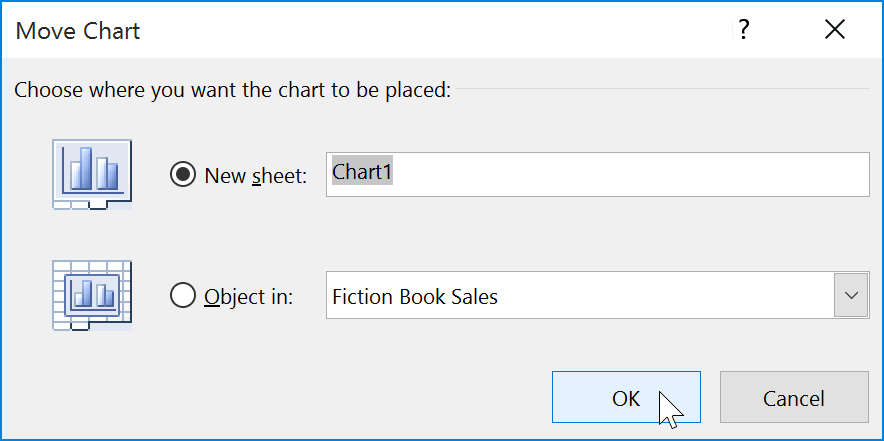
Task: Click the "Choose where you want" instruction text
Action: [233, 91]
